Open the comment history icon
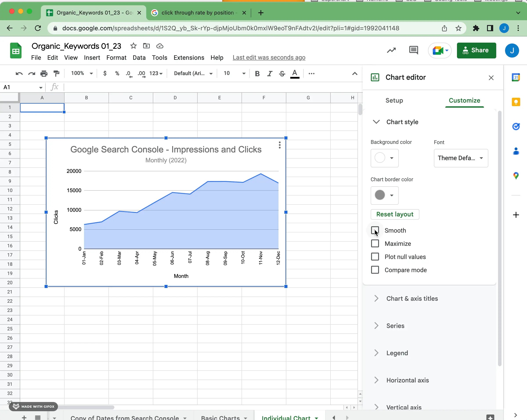This screenshot has width=527, height=420. click(x=413, y=50)
